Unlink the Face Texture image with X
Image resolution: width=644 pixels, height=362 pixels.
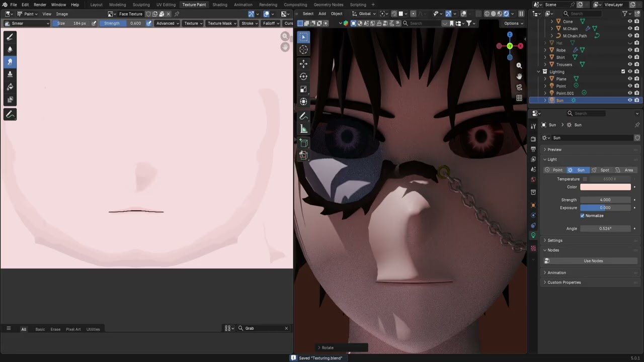click(x=169, y=14)
